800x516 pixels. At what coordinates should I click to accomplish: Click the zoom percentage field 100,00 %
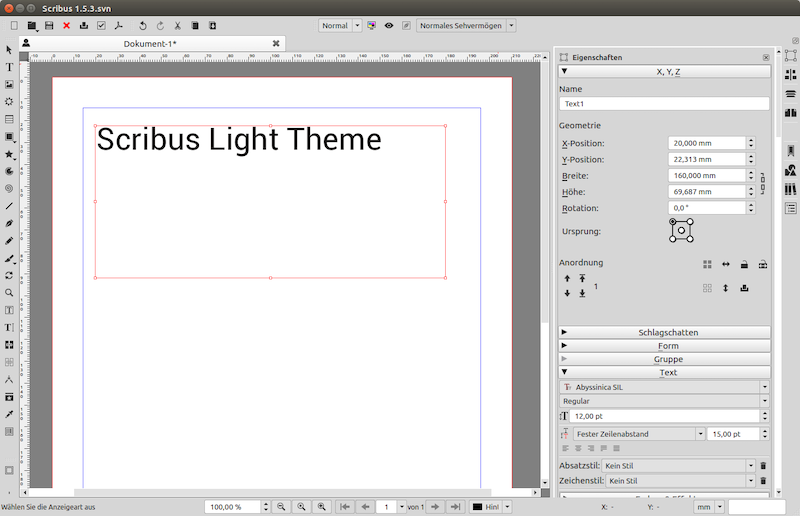(234, 507)
